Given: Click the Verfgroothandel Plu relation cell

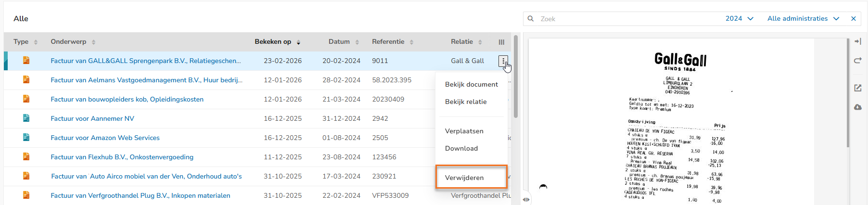Looking at the screenshot, I should 481,195.
